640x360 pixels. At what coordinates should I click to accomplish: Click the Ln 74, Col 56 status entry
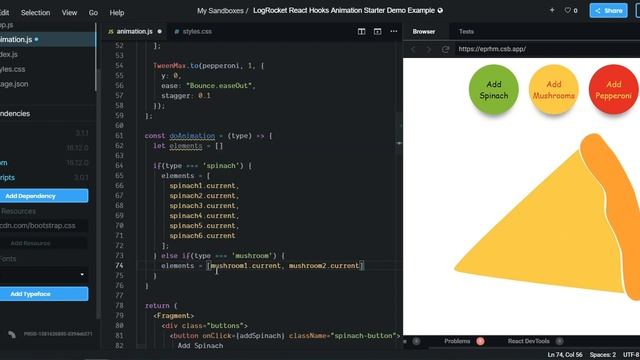click(564, 355)
